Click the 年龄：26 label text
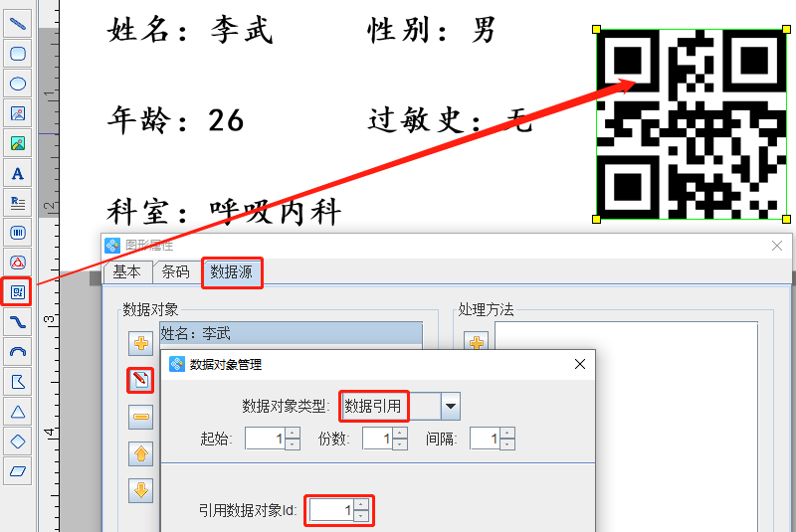 [x=176, y=120]
